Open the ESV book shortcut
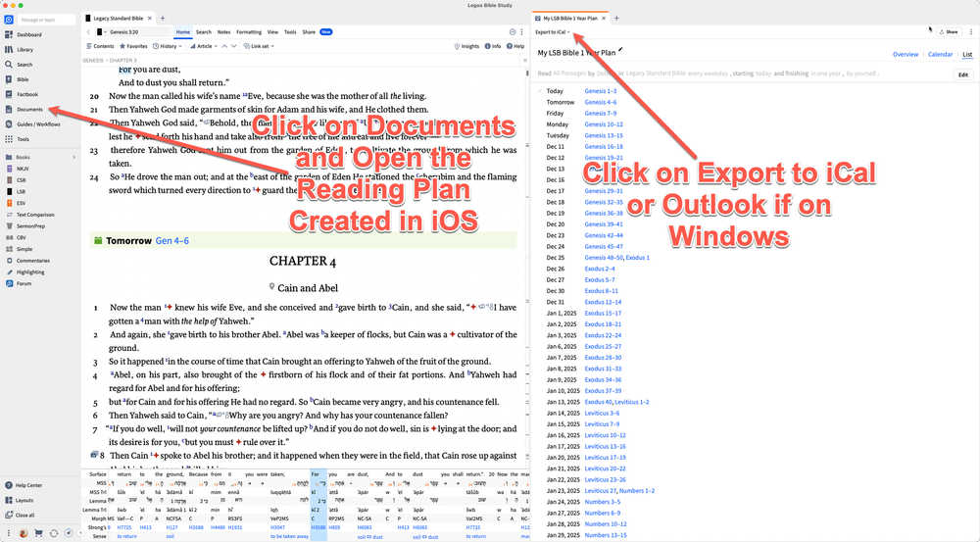 tap(17, 203)
